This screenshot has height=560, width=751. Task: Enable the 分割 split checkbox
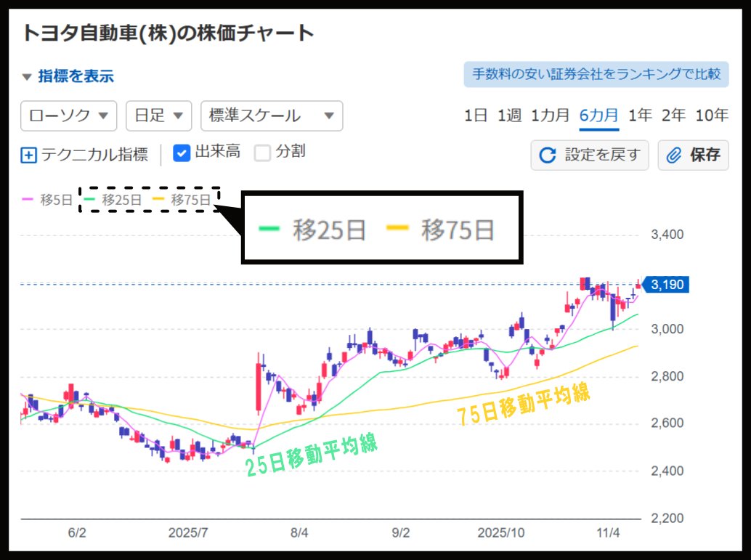[261, 153]
